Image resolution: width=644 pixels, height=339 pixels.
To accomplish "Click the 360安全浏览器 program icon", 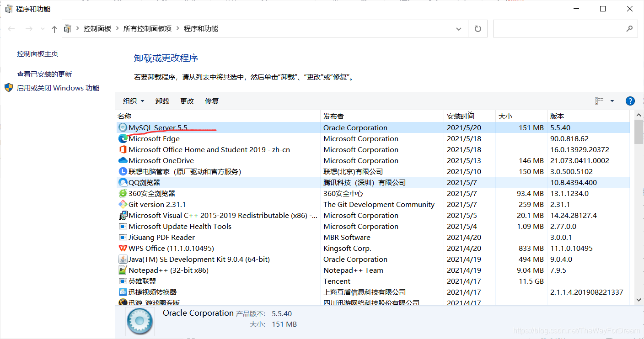I will 123,193.
